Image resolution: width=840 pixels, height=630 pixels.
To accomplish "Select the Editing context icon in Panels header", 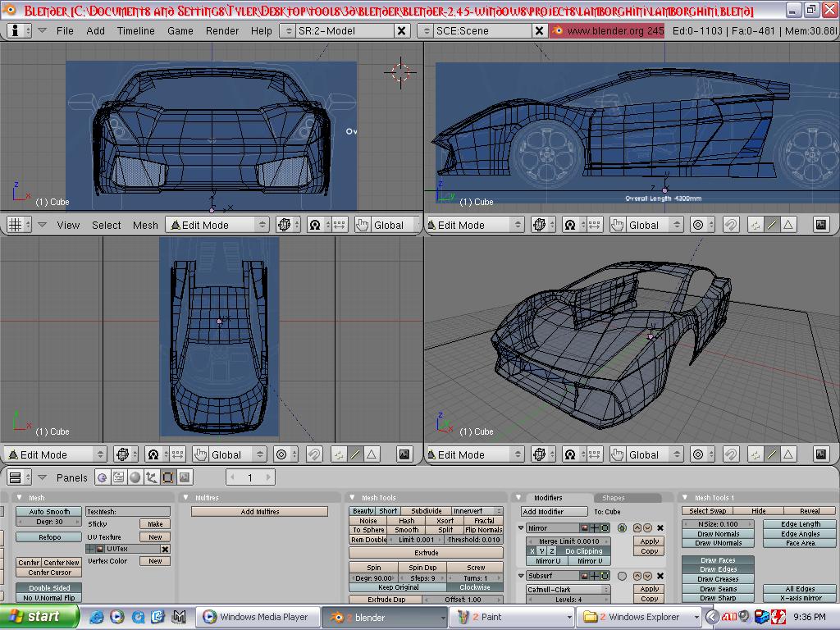I will pos(168,477).
